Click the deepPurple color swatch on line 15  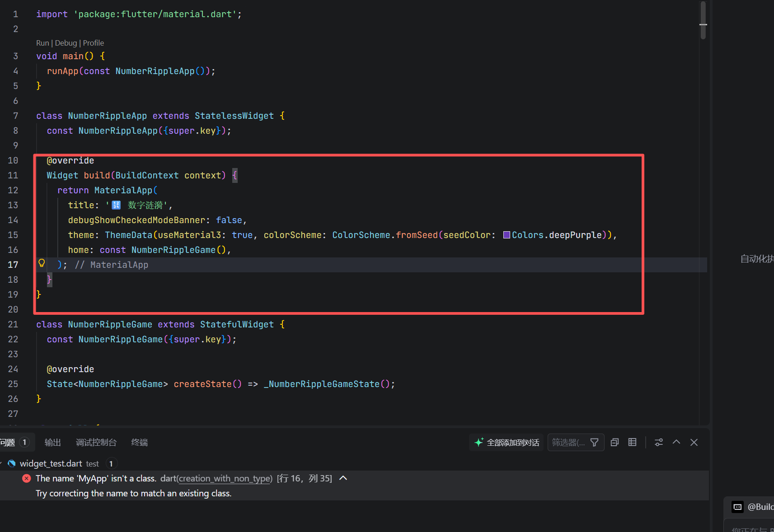point(507,235)
